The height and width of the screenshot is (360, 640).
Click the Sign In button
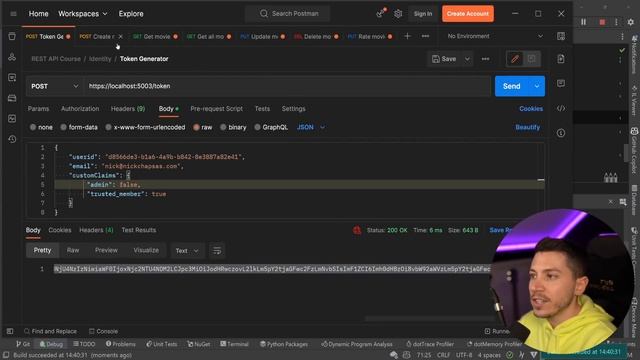[x=422, y=13]
